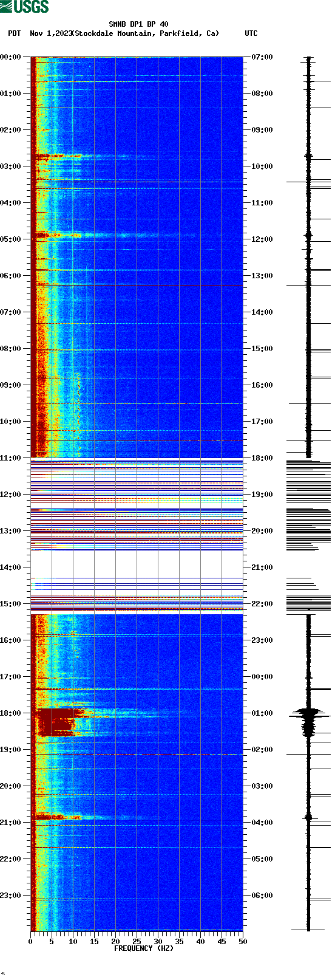Click the PDT time label "03:00"

tap(10, 166)
